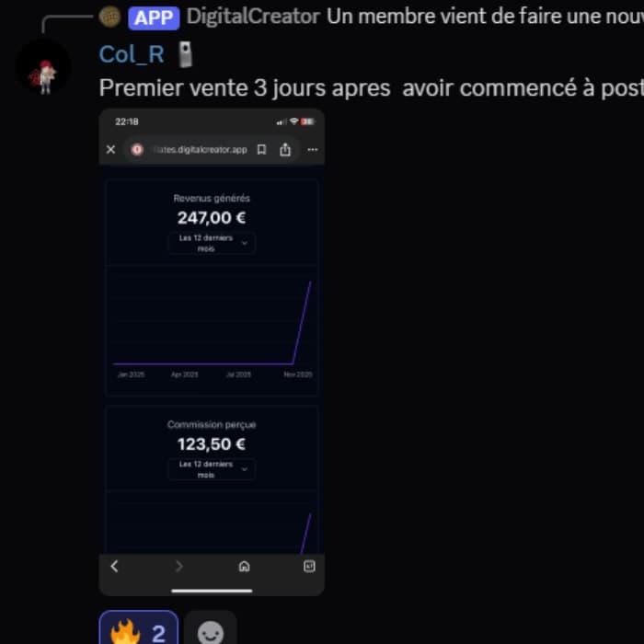
Task: Click the APP badge next to DigitalCreator
Action: point(154,17)
